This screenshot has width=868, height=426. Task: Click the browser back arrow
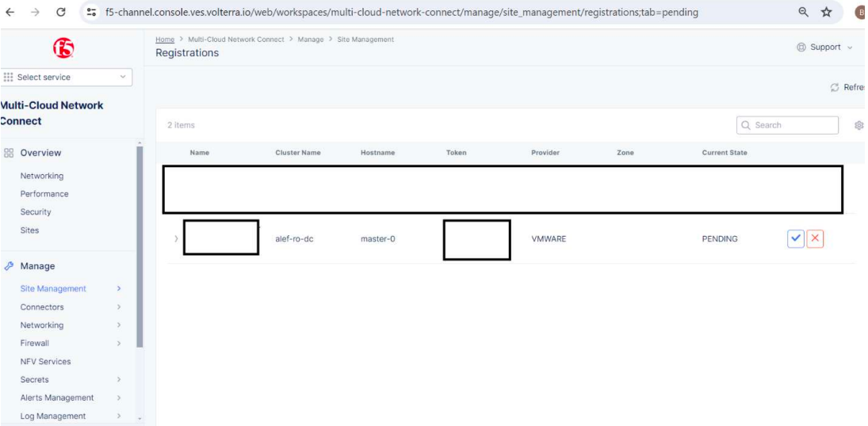tap(10, 12)
